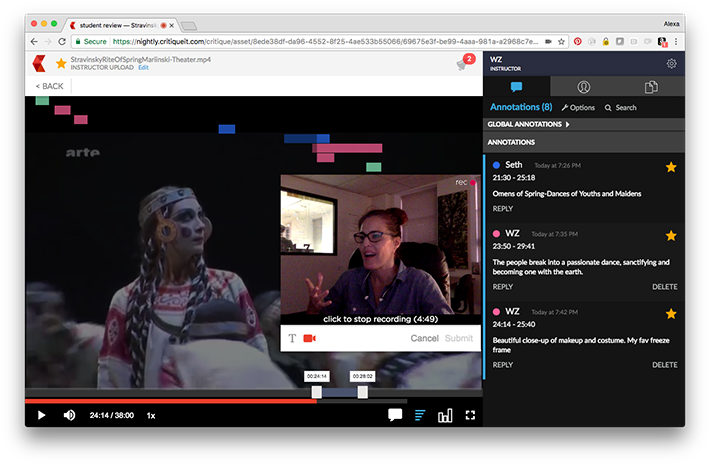Toggle the star next to video filename

[61, 63]
